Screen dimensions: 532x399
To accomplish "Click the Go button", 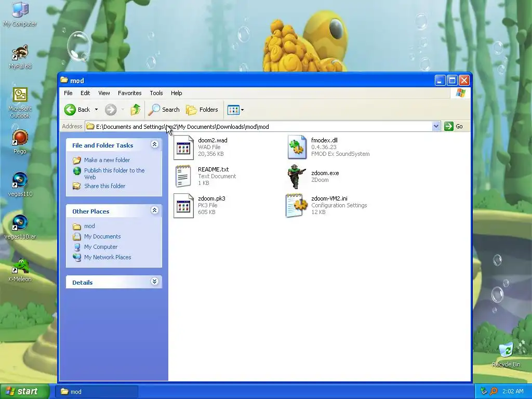I will [x=454, y=127].
